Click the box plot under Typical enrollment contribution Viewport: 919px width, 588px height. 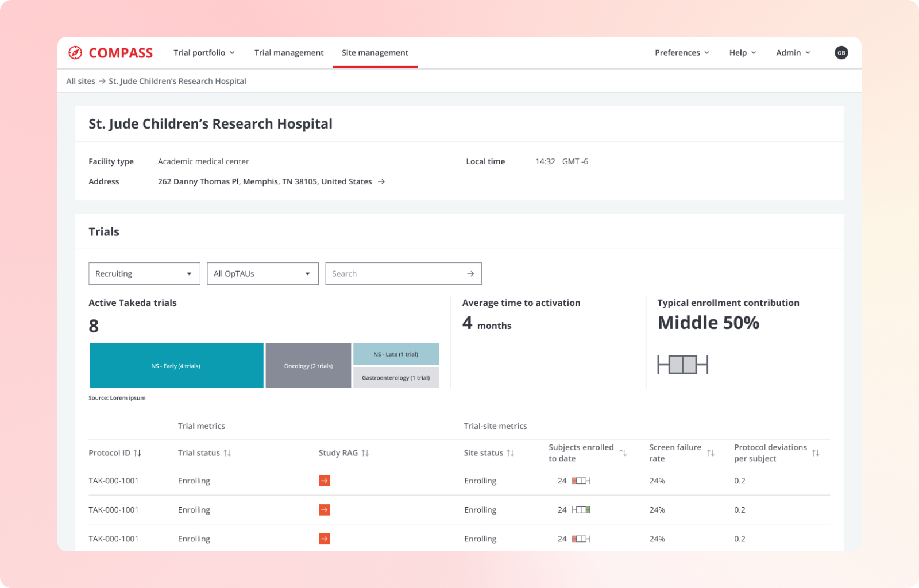(x=682, y=364)
